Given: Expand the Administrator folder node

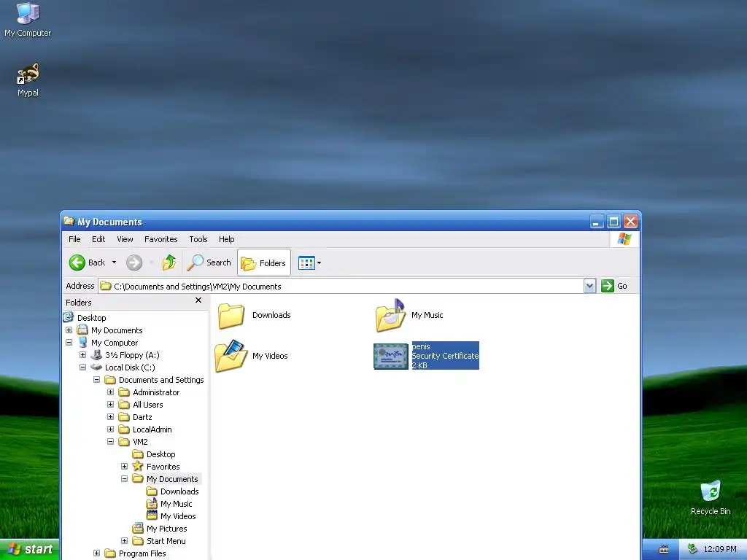Looking at the screenshot, I should pyautogui.click(x=111, y=392).
